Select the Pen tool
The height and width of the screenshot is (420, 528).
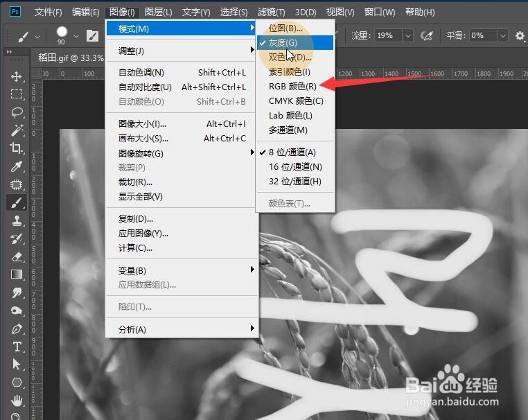[16, 329]
